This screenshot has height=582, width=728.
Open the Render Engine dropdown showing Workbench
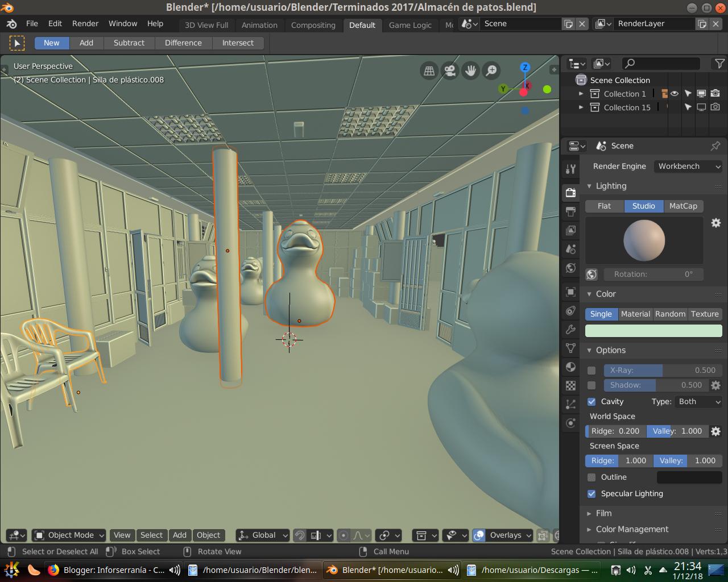[x=688, y=166]
